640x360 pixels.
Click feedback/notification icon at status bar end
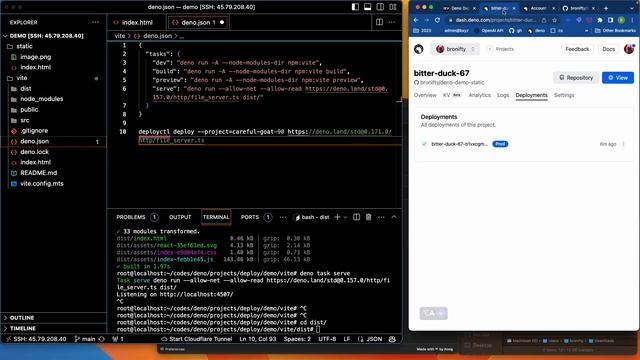(x=392, y=339)
